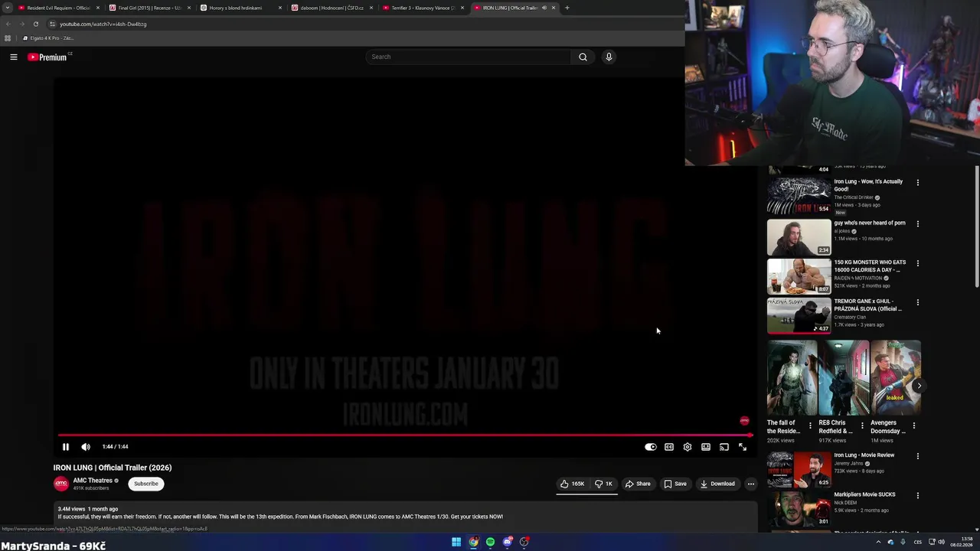Open volume control in system tray
This screenshot has height=551, width=980.
941,542
